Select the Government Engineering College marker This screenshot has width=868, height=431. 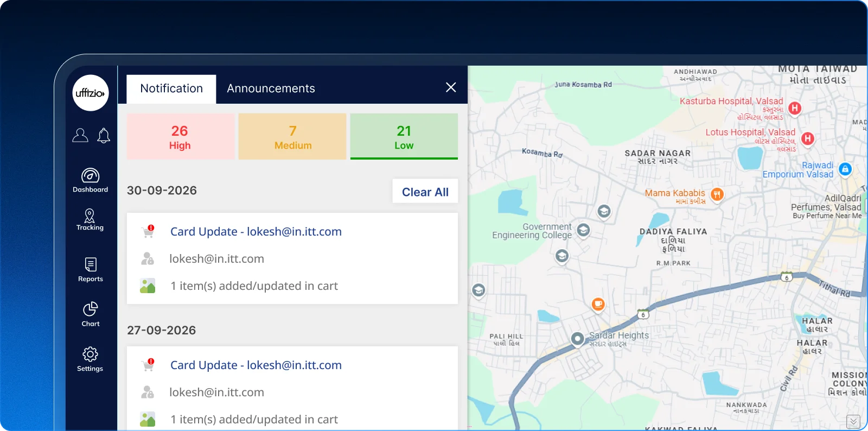click(x=583, y=230)
